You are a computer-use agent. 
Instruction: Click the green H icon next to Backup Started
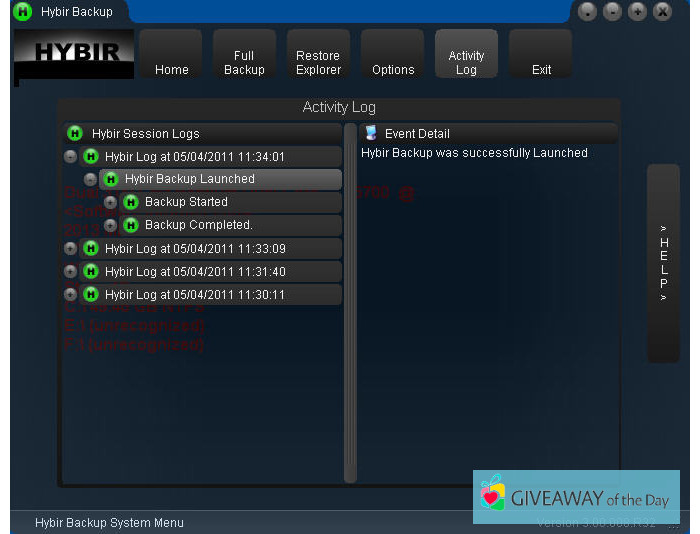click(x=131, y=202)
